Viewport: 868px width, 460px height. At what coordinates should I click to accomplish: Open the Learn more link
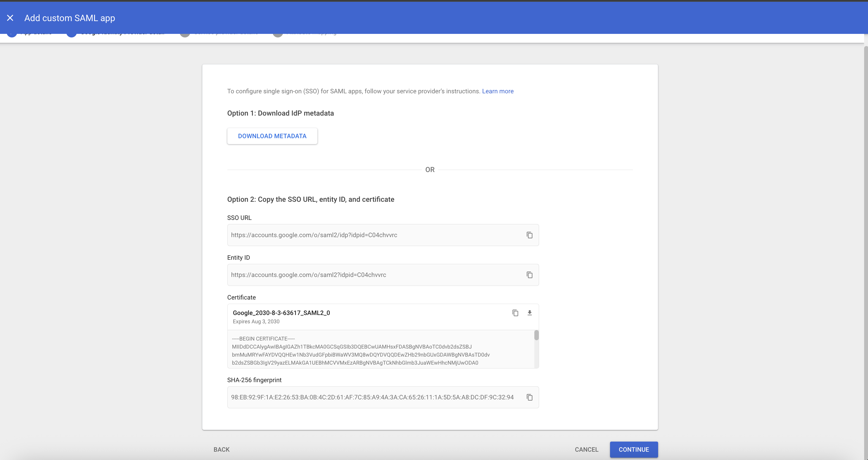(x=498, y=91)
